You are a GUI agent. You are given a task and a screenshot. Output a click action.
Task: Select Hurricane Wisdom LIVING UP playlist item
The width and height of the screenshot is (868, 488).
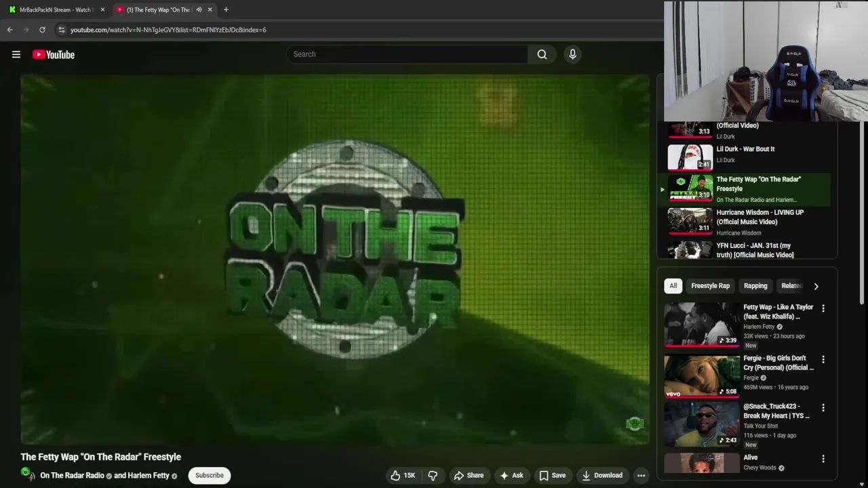pyautogui.click(x=745, y=222)
